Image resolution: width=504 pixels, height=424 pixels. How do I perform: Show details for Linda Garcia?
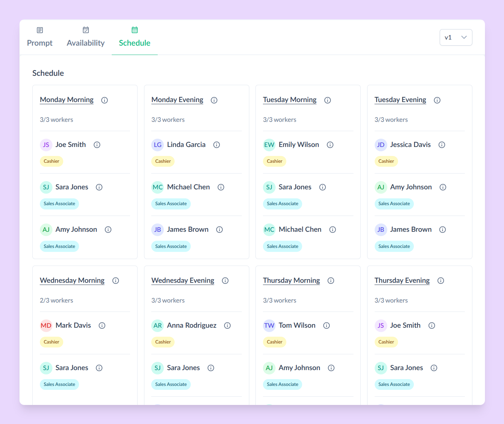tap(217, 145)
